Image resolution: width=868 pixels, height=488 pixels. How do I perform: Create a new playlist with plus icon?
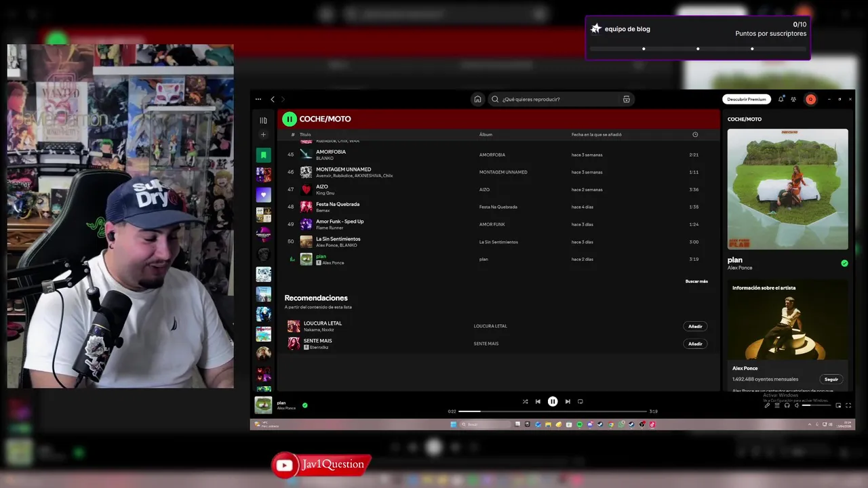(263, 134)
